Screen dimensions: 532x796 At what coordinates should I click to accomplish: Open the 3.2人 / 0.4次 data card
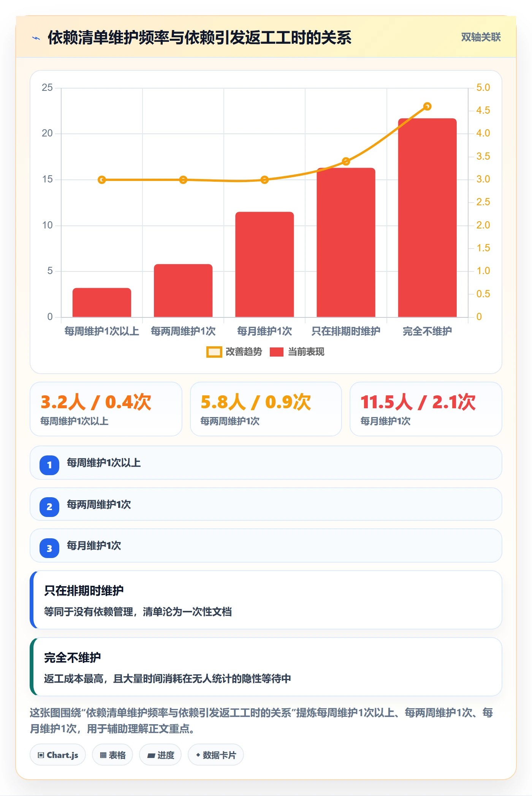click(x=106, y=409)
